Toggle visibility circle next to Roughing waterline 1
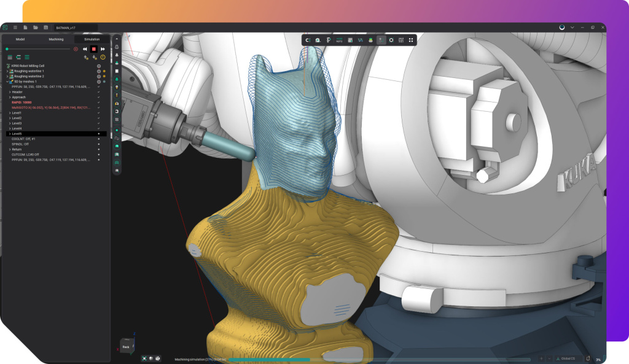 point(99,71)
